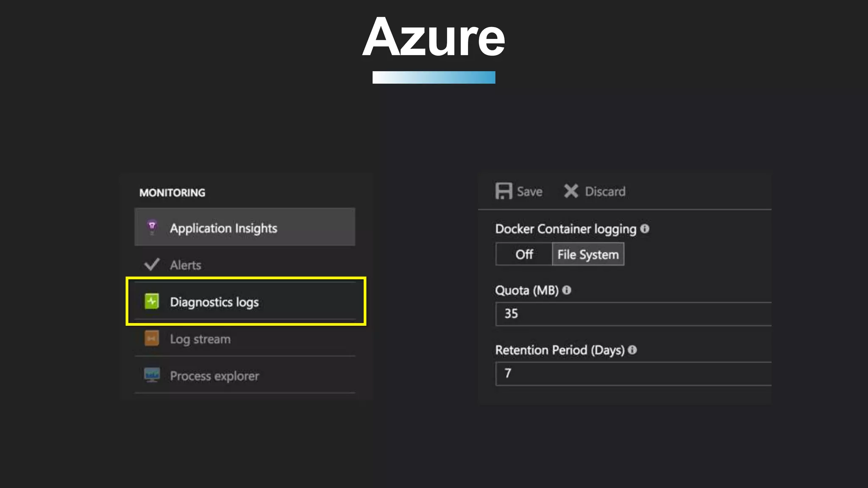Turn Docker Container logging Off

tap(524, 254)
